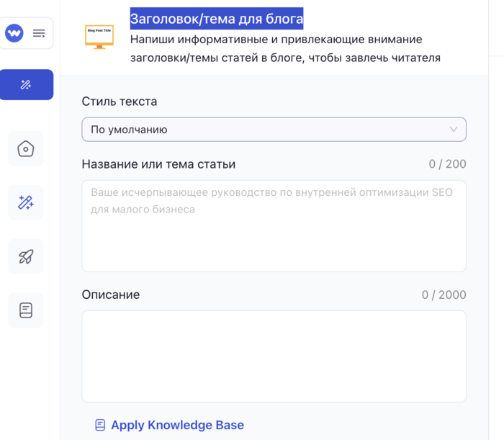Click the 0 / 200 character counter
Viewport: 504px width, 440px height.
447,164
